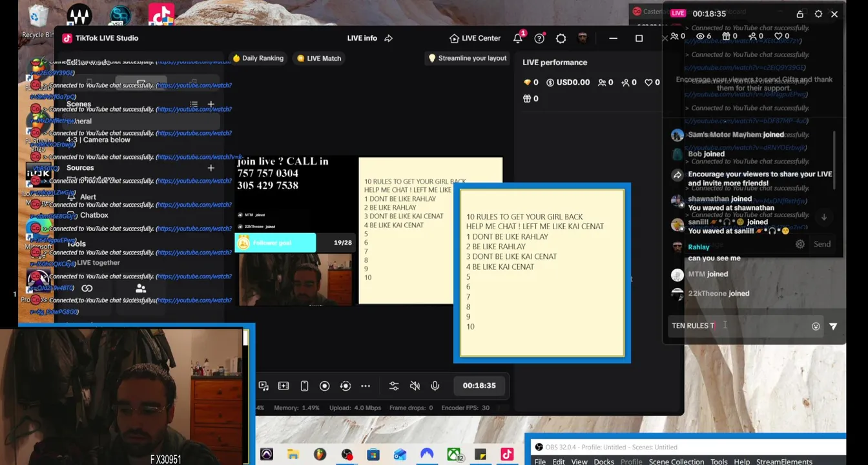Image resolution: width=868 pixels, height=465 pixels.
Task: Open the help question mark icon
Action: 539,38
